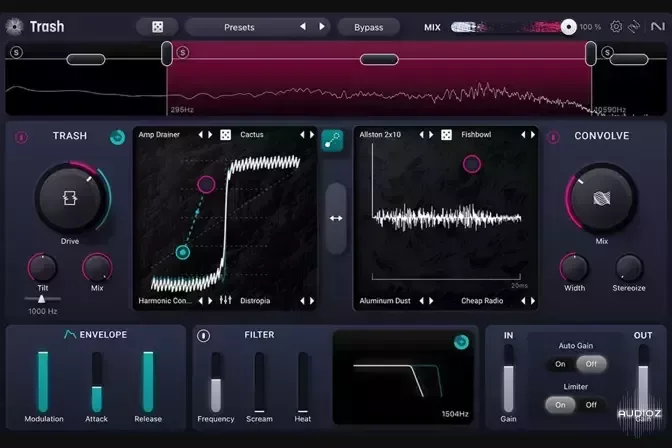Click the filter Heat slider
672x448 pixels.
click(303, 382)
